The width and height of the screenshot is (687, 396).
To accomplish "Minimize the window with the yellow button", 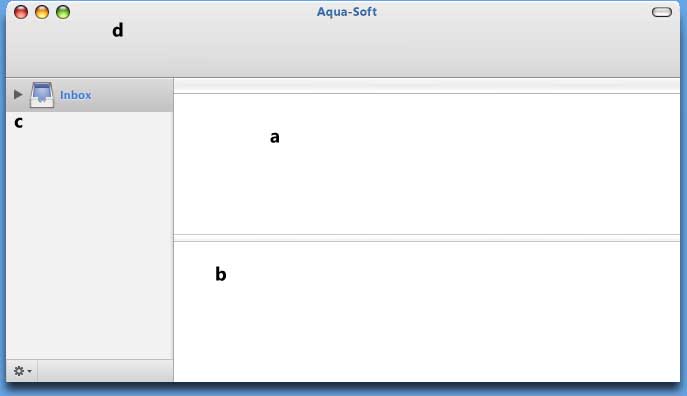I will pos(42,12).
